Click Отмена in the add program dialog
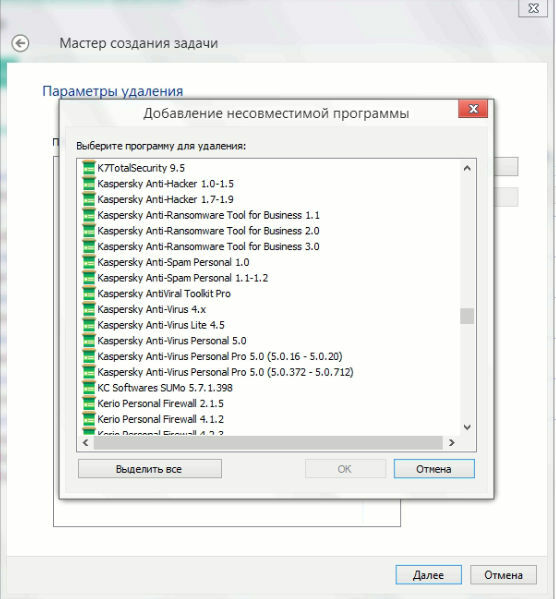Screen dimensions: 556x599 (434, 469)
